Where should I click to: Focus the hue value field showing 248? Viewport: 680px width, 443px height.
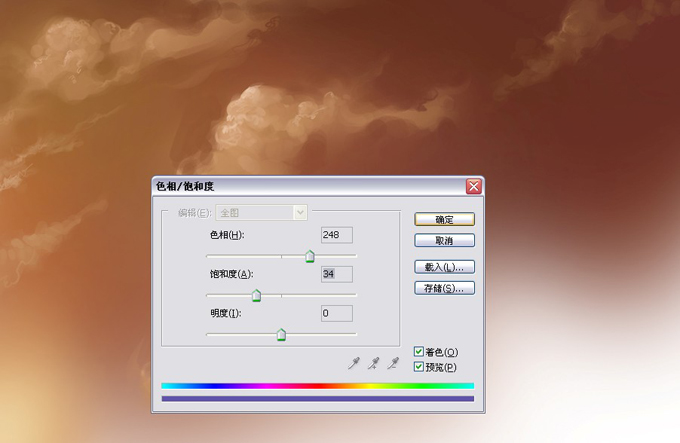click(x=337, y=235)
